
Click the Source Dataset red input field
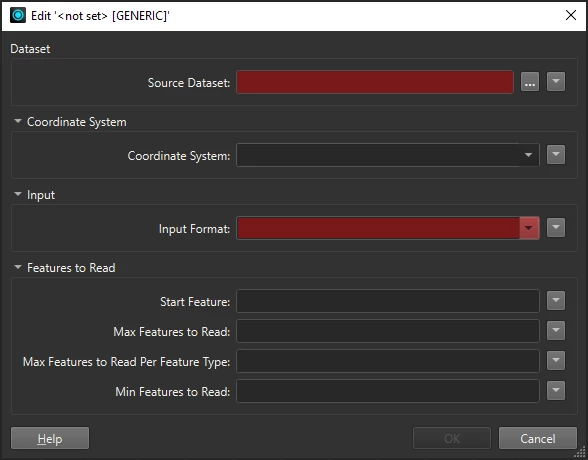[x=375, y=82]
